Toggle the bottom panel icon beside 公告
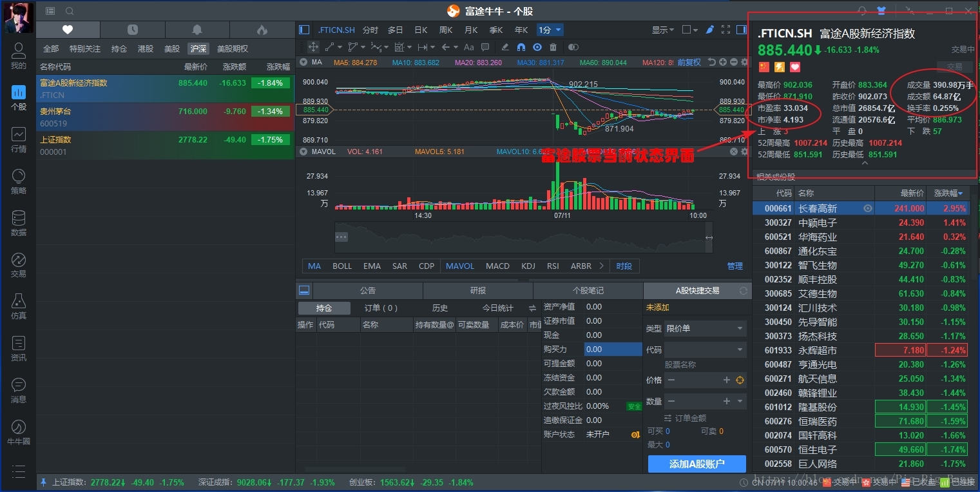The image size is (980, 492). pyautogui.click(x=305, y=291)
